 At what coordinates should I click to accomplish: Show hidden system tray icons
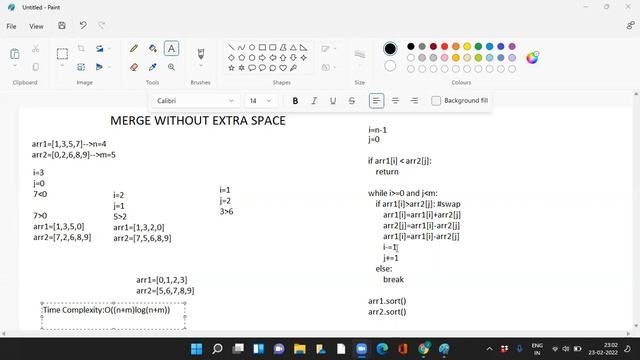click(x=489, y=349)
